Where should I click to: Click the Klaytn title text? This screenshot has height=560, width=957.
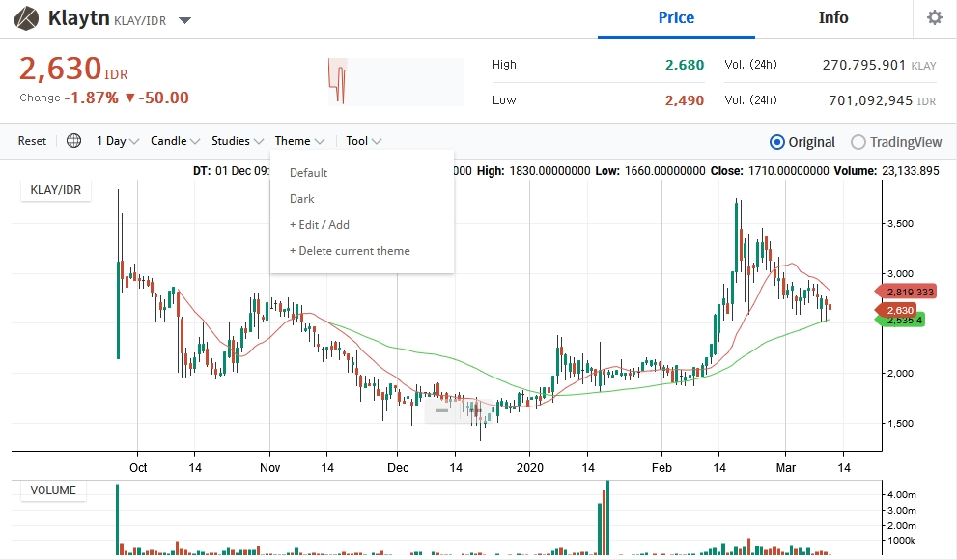78,17
